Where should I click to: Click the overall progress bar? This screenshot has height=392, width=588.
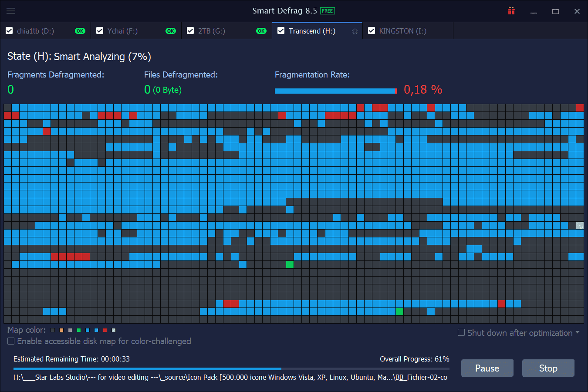(x=231, y=369)
